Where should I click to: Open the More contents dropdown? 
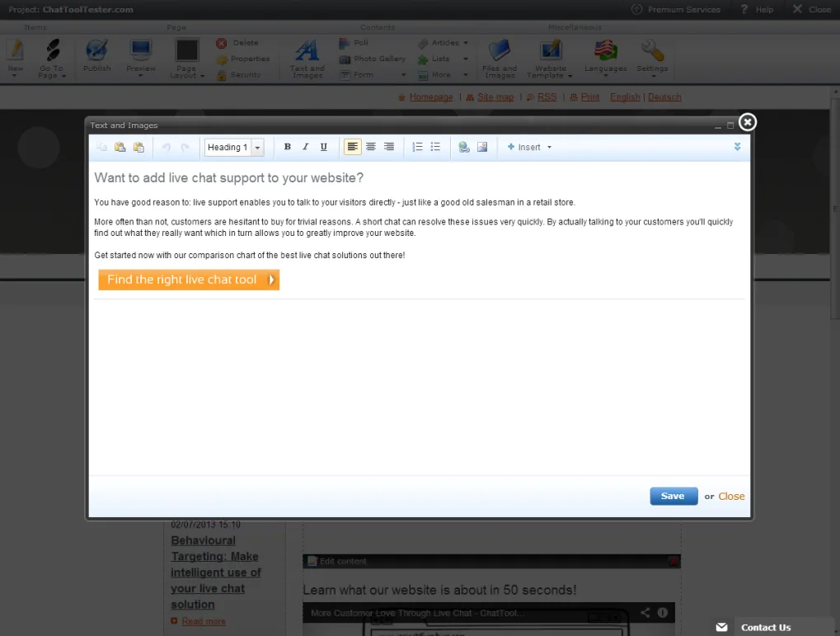click(x=443, y=75)
